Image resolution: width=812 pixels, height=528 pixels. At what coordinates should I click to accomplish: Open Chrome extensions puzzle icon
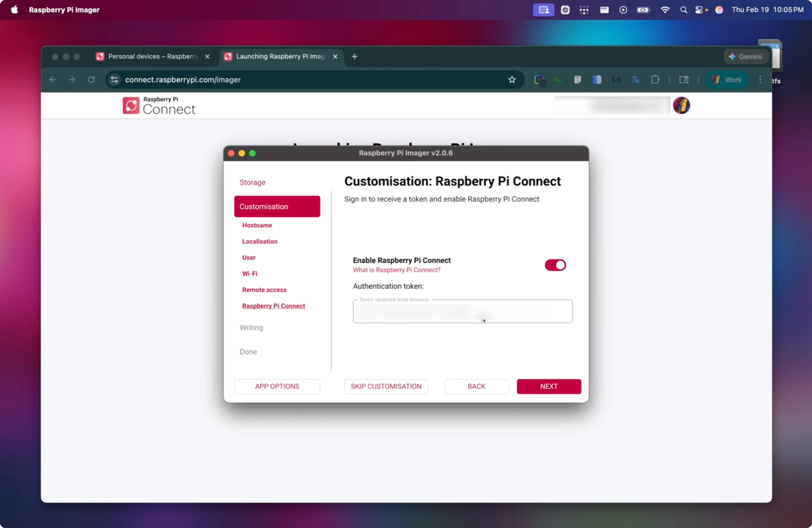[655, 79]
